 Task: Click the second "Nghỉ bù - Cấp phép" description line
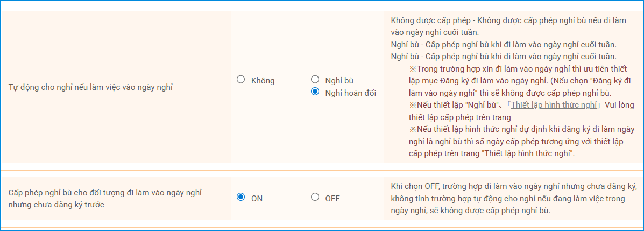tap(504, 57)
